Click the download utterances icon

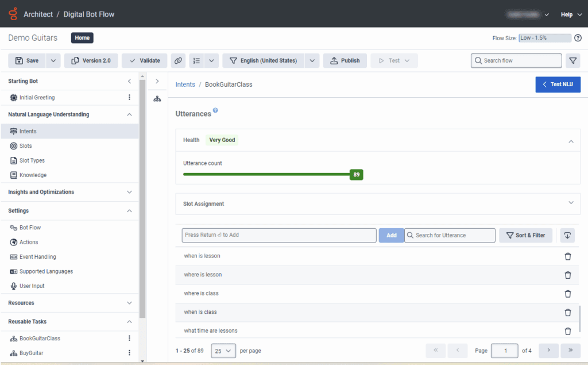567,235
